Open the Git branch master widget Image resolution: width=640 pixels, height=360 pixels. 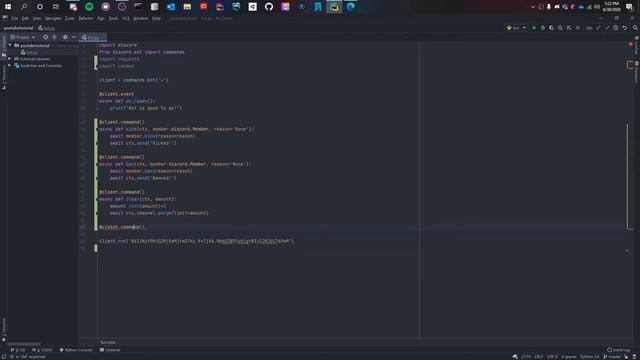612,357
